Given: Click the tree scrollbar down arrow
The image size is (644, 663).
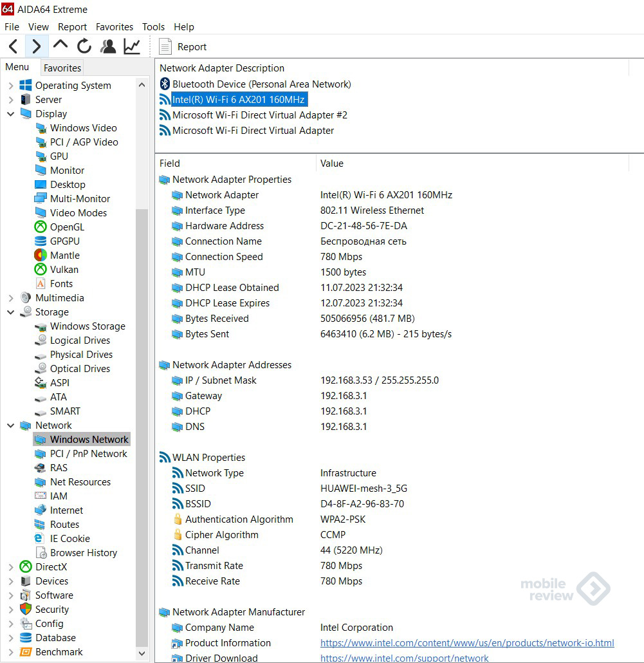Looking at the screenshot, I should pos(142,654).
